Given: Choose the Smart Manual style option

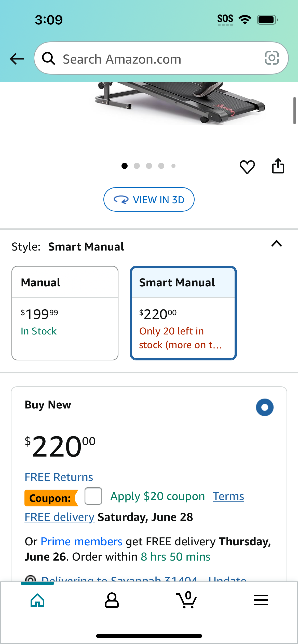Looking at the screenshot, I should tap(183, 313).
